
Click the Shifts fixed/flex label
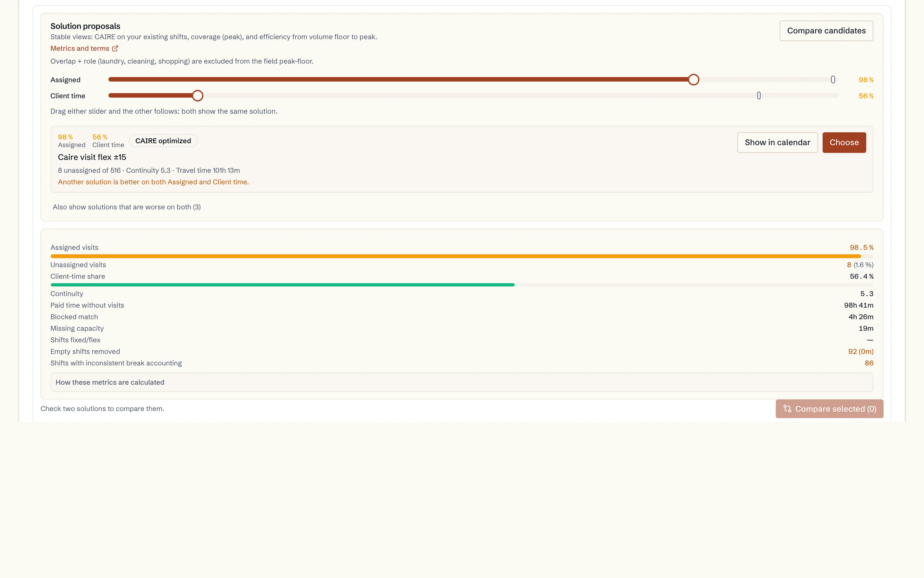(x=75, y=340)
